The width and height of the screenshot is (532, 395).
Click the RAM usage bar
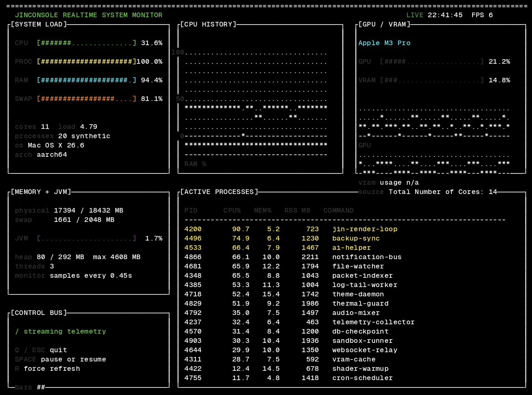click(87, 80)
